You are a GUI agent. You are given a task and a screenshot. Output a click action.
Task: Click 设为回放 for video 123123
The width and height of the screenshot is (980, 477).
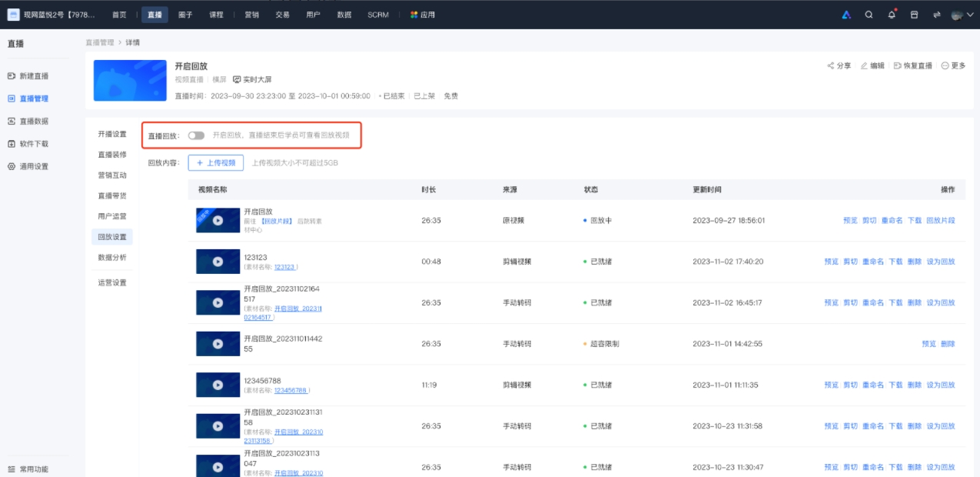pos(940,262)
